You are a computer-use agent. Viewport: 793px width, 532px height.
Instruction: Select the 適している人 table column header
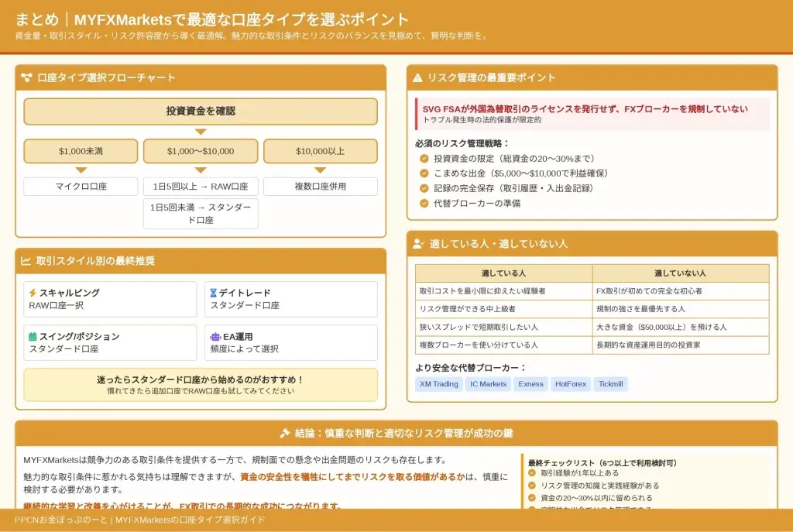click(x=503, y=273)
